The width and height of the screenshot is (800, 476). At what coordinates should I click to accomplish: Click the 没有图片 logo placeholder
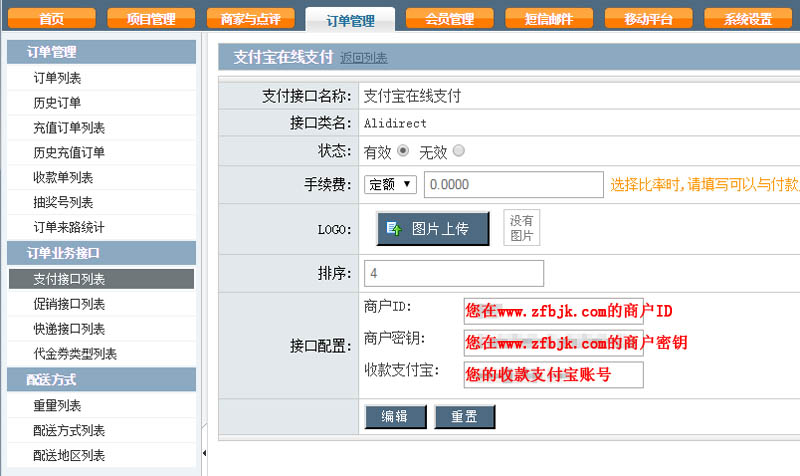pyautogui.click(x=521, y=228)
